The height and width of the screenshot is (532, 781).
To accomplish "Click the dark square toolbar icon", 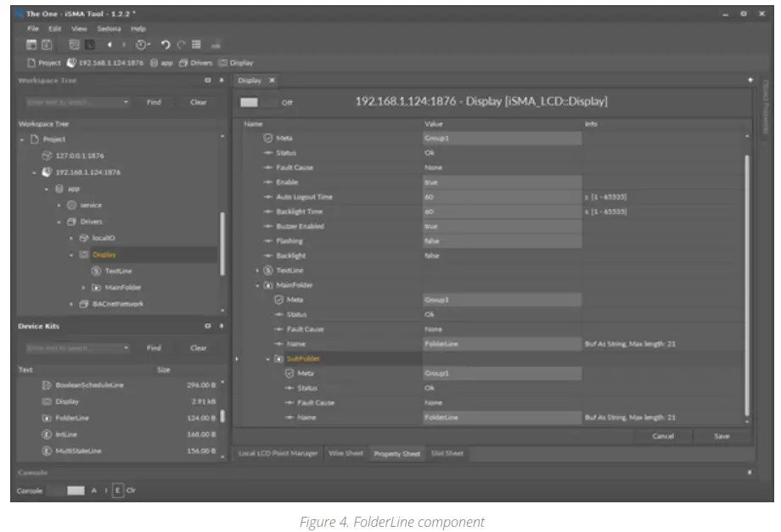I will 90,45.
